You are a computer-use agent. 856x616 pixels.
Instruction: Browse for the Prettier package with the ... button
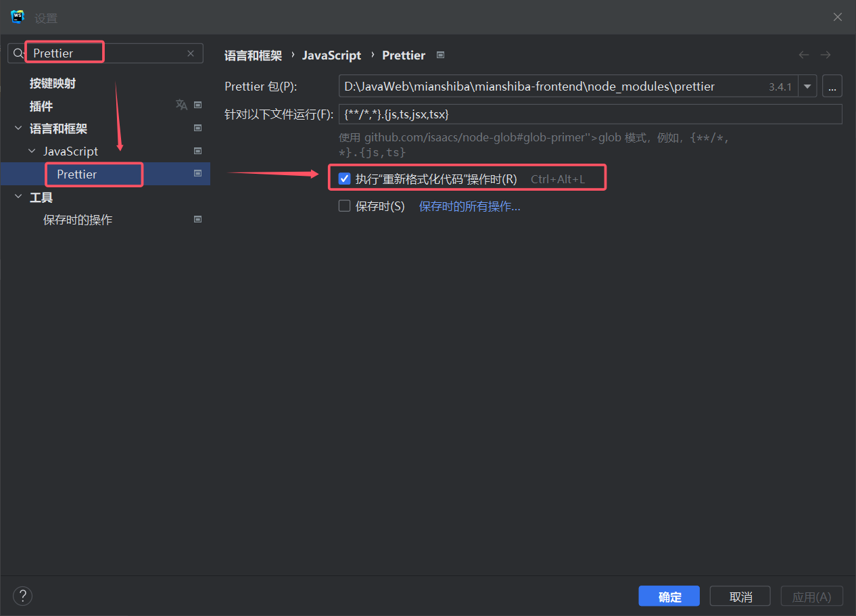click(x=832, y=87)
